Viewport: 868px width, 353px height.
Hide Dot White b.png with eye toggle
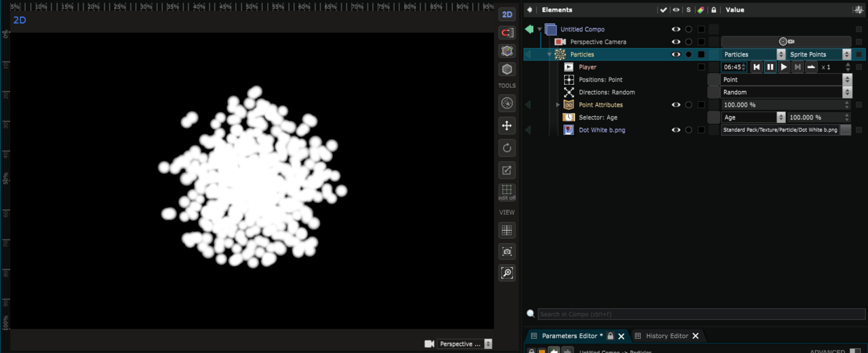point(676,130)
